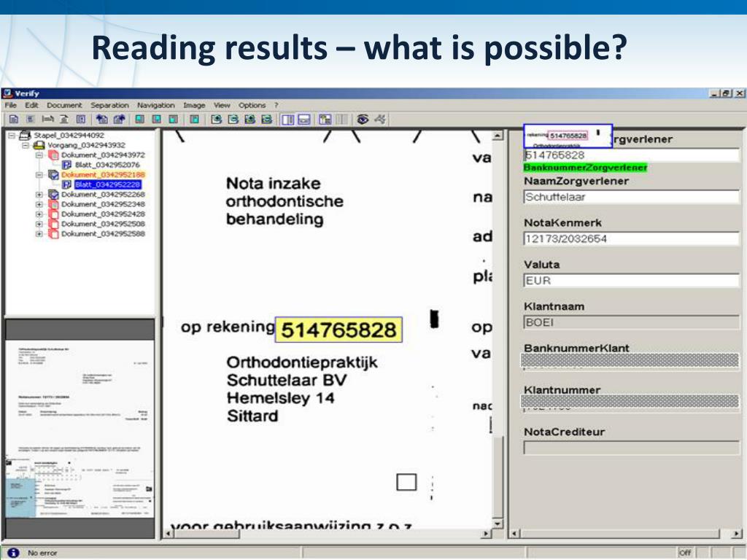Expand the Dokument_0342952268 tree node
The image size is (747, 560).
pos(39,195)
